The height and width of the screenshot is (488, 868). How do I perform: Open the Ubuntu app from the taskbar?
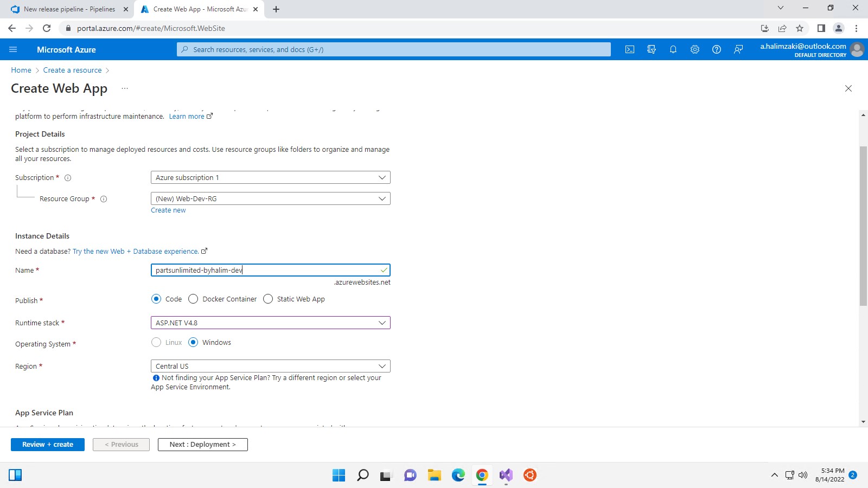point(530,476)
